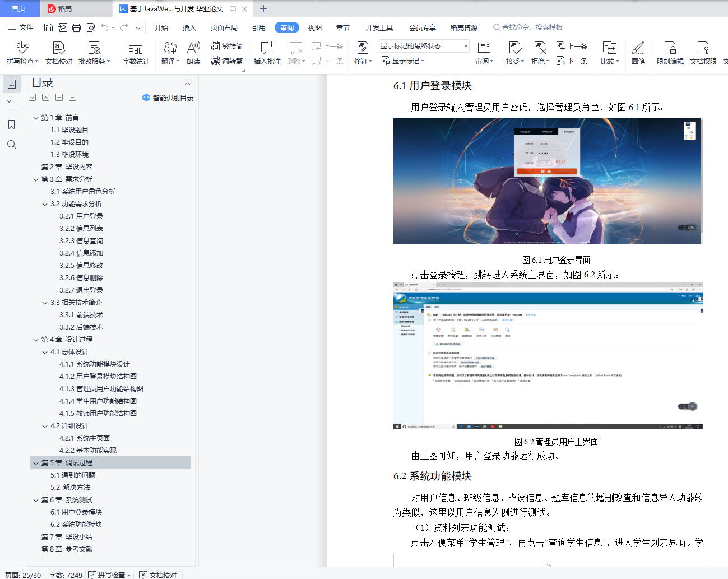Collapse section 4.1 总体设计

(x=45, y=352)
